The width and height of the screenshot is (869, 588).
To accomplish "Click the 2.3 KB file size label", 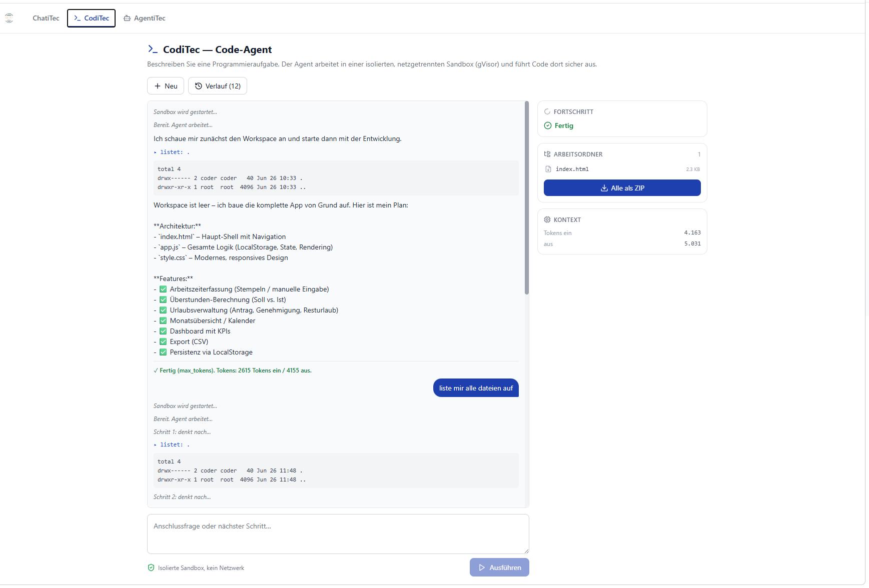I will click(x=693, y=169).
